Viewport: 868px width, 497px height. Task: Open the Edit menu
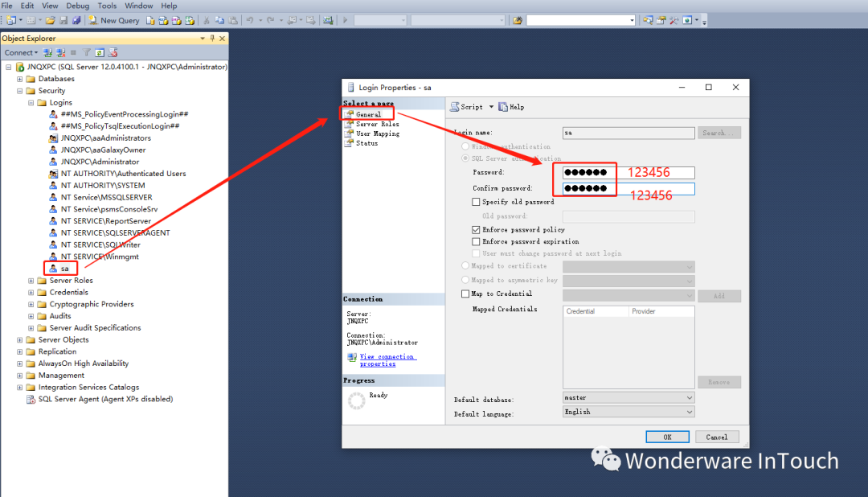(x=27, y=6)
